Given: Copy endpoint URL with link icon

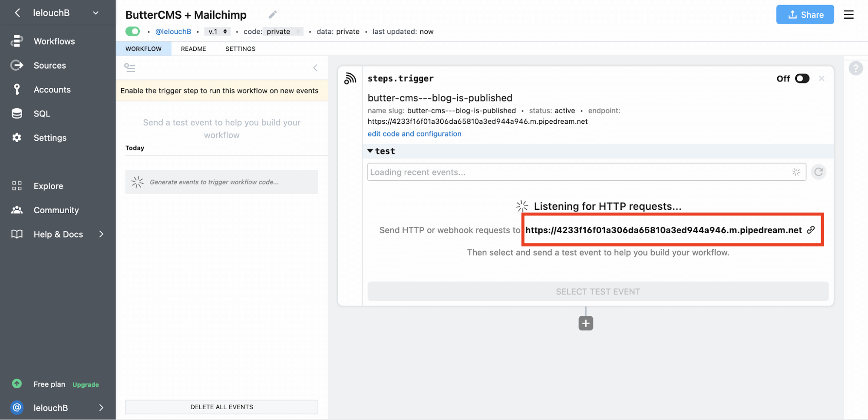Looking at the screenshot, I should (811, 230).
